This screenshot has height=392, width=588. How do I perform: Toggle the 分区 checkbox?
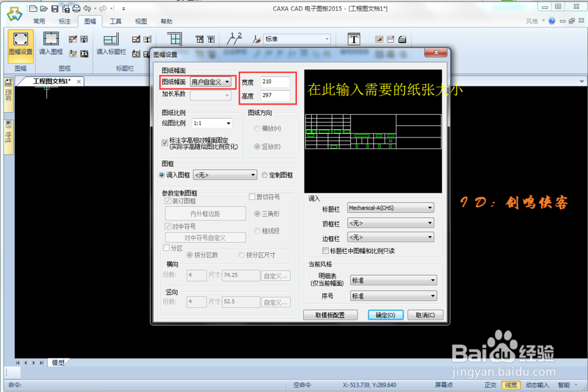(166, 247)
